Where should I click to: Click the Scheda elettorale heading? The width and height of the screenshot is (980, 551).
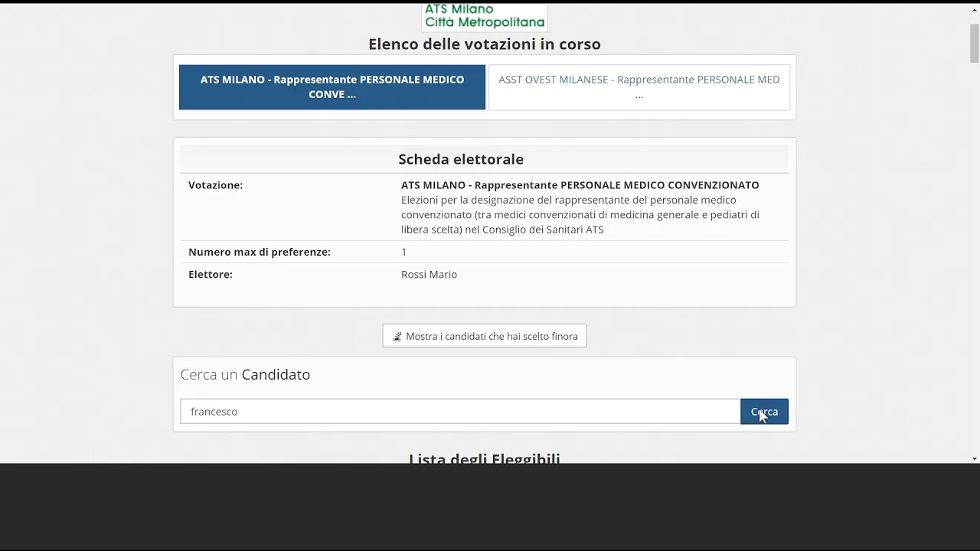point(461,159)
